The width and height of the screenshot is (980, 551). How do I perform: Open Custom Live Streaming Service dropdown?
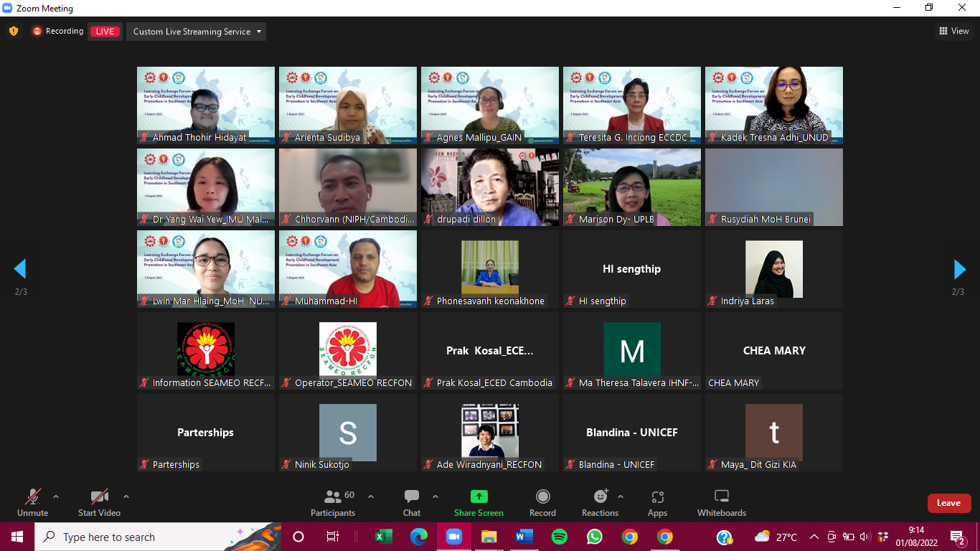click(x=197, y=32)
